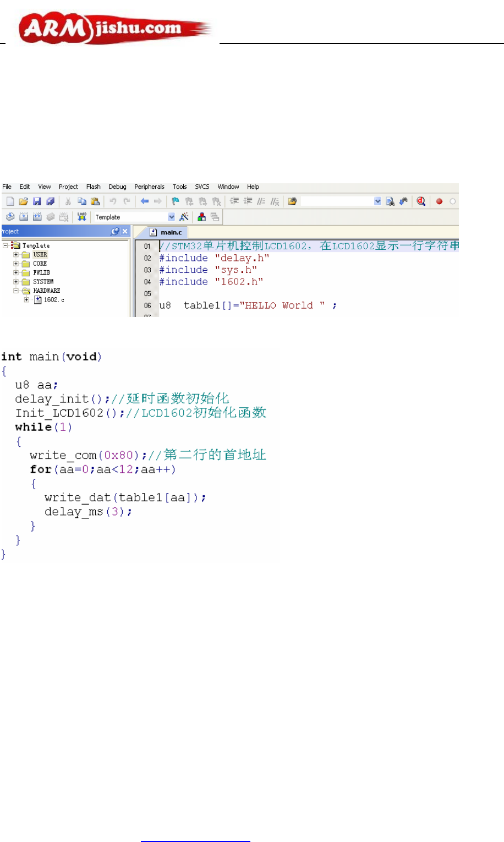
Task: Copy selection with the copy icon
Action: point(82,201)
